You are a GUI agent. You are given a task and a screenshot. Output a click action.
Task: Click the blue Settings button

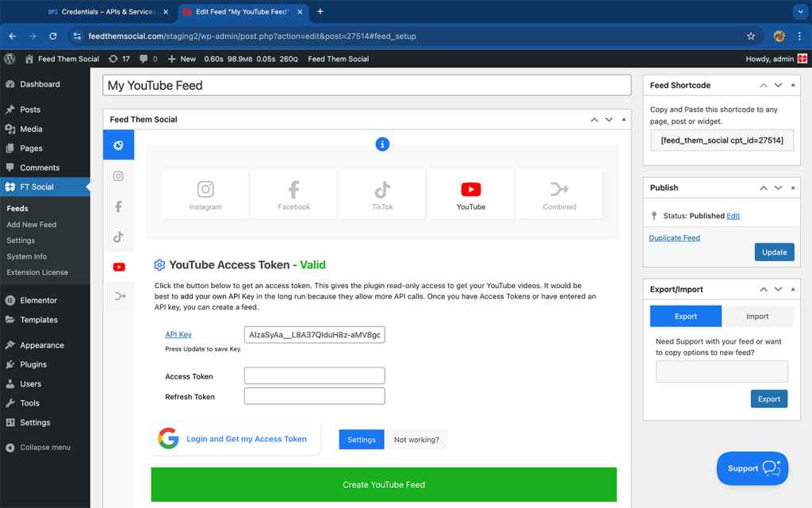coord(362,440)
